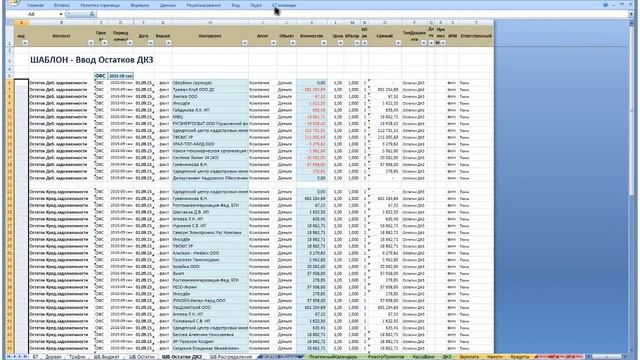Select the 'УРАЛ-ТОП-КАРД ООО' cell

[210, 144]
